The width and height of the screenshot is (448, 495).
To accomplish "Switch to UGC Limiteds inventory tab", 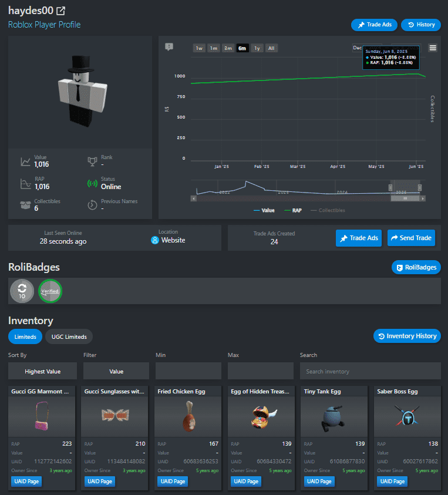I will pos(69,336).
